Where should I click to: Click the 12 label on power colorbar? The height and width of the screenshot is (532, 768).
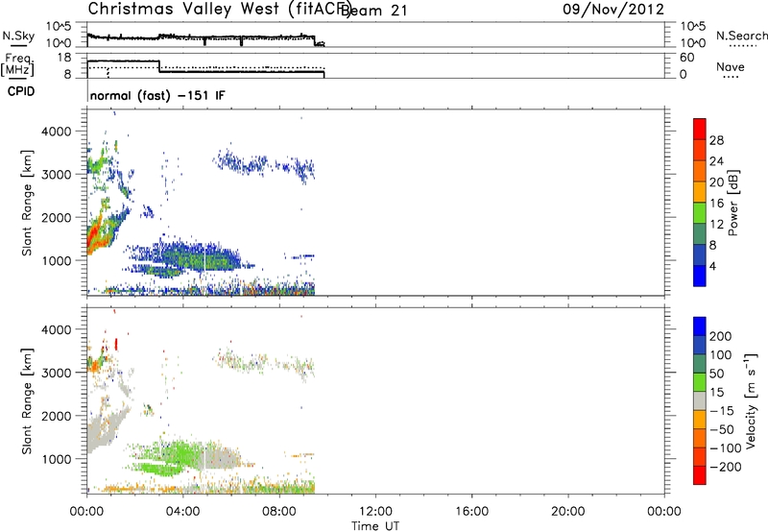click(x=716, y=225)
